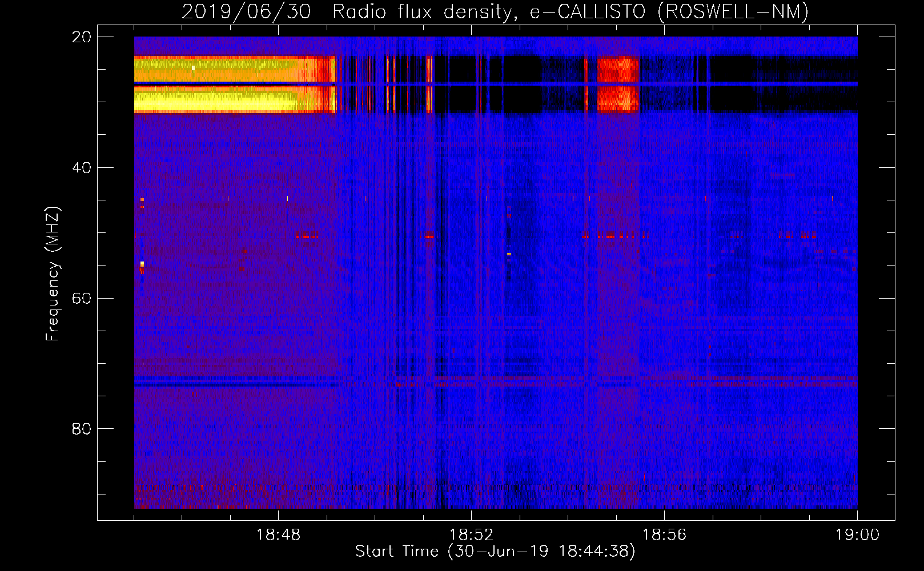Click the 'Start Time (30-Jun-19 18:44:38)' label

[495, 552]
